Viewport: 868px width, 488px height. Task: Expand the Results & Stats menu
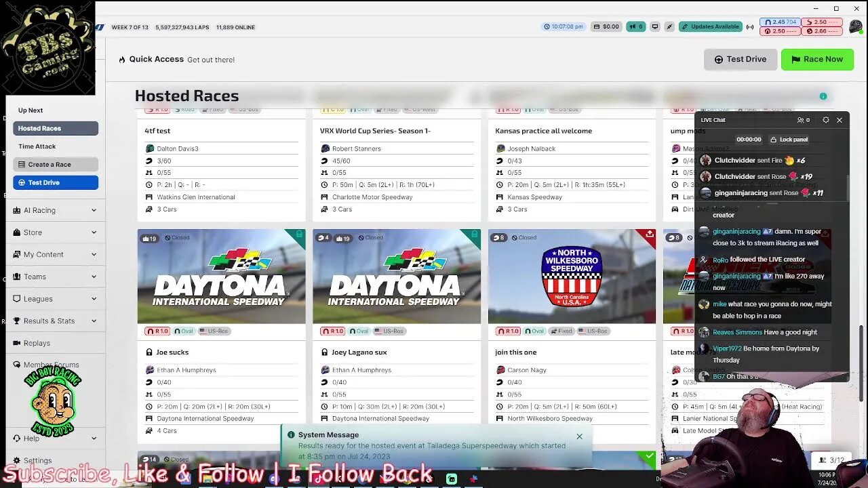(56, 321)
